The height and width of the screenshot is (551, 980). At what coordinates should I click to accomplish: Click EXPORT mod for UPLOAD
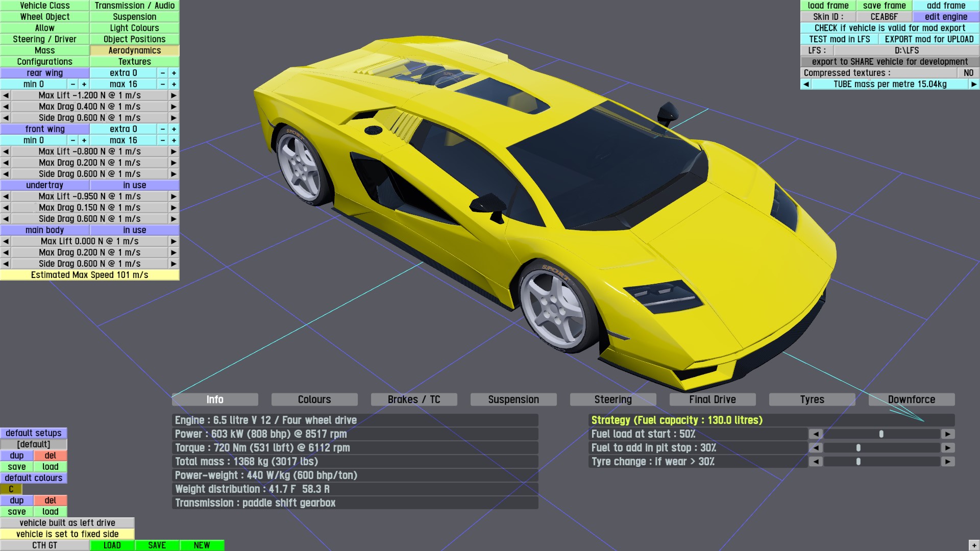tap(929, 39)
